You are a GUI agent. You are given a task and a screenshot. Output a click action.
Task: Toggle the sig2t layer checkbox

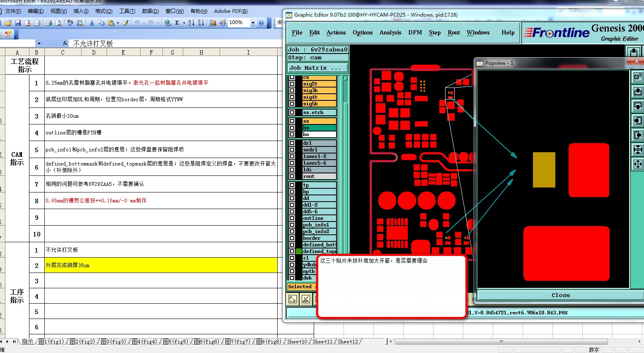(292, 84)
